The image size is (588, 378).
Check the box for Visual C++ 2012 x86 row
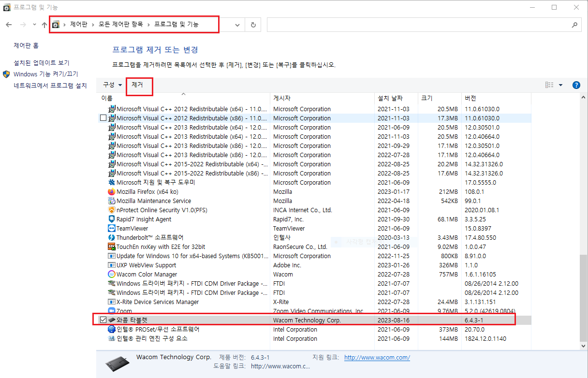point(103,118)
